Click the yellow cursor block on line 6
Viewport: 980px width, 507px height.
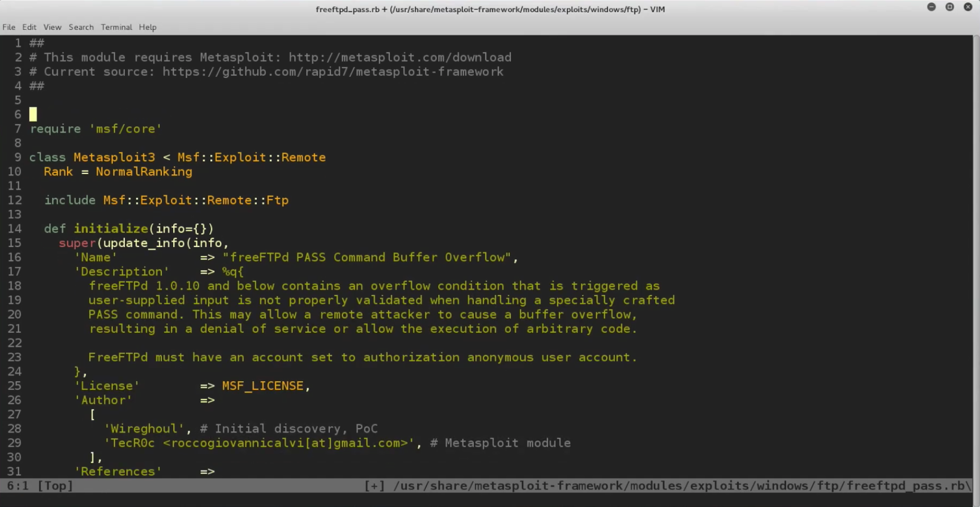(x=33, y=114)
